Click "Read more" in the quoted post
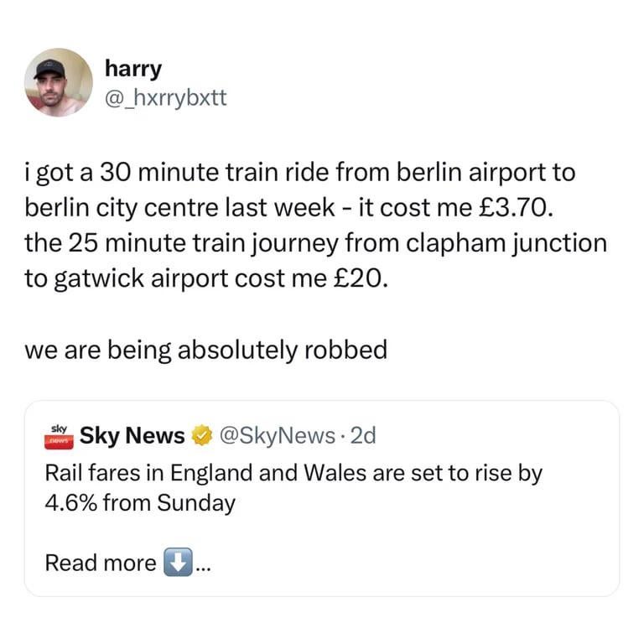The image size is (644, 644). pyautogui.click(x=100, y=562)
